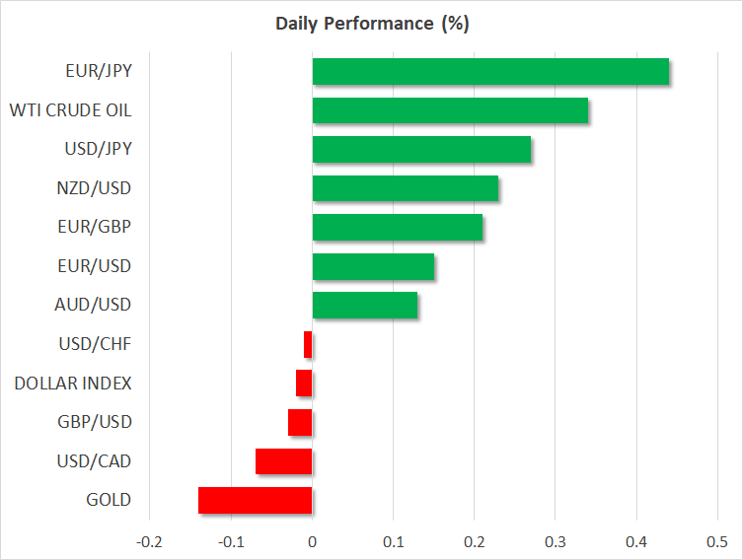Image resolution: width=743 pixels, height=560 pixels.
Task: Select the WTI CRUDE OIL category label
Action: tap(70, 110)
